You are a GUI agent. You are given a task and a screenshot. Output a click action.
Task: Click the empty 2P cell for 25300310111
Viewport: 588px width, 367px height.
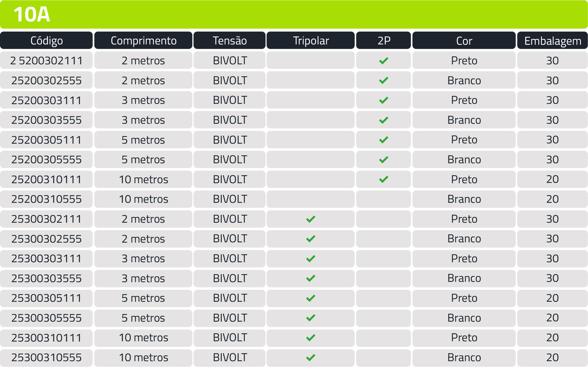384,338
